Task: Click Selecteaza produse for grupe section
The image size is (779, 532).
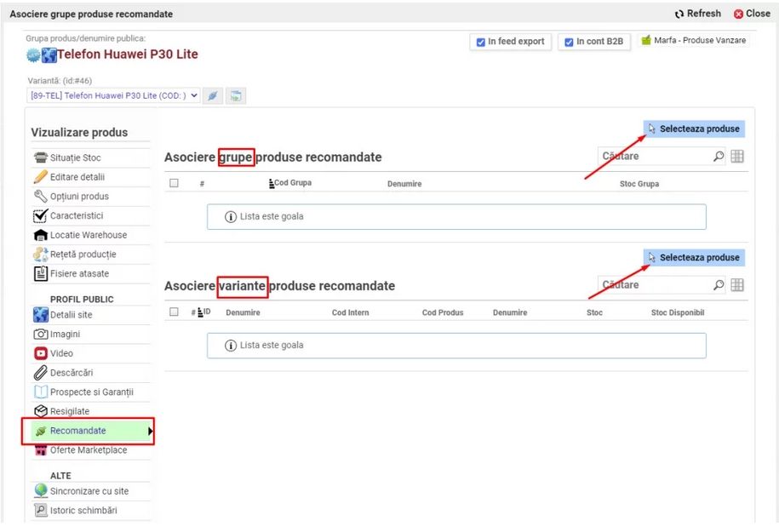Action: click(693, 129)
